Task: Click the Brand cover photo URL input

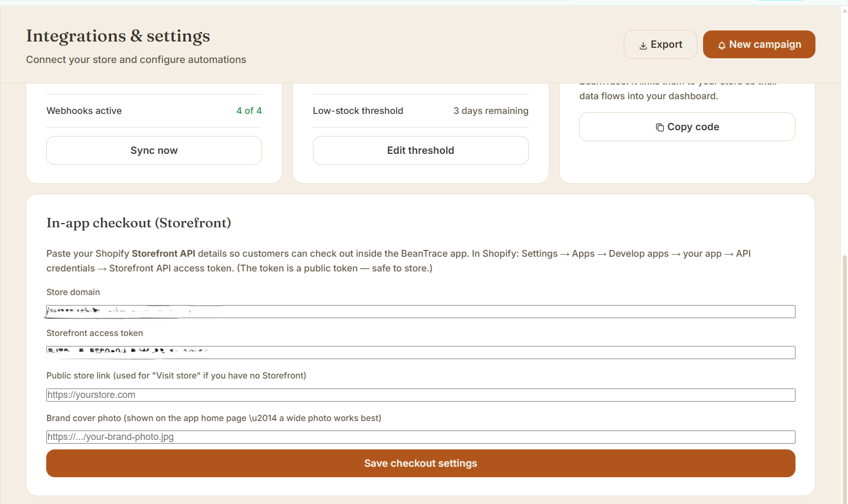Action: coord(421,437)
